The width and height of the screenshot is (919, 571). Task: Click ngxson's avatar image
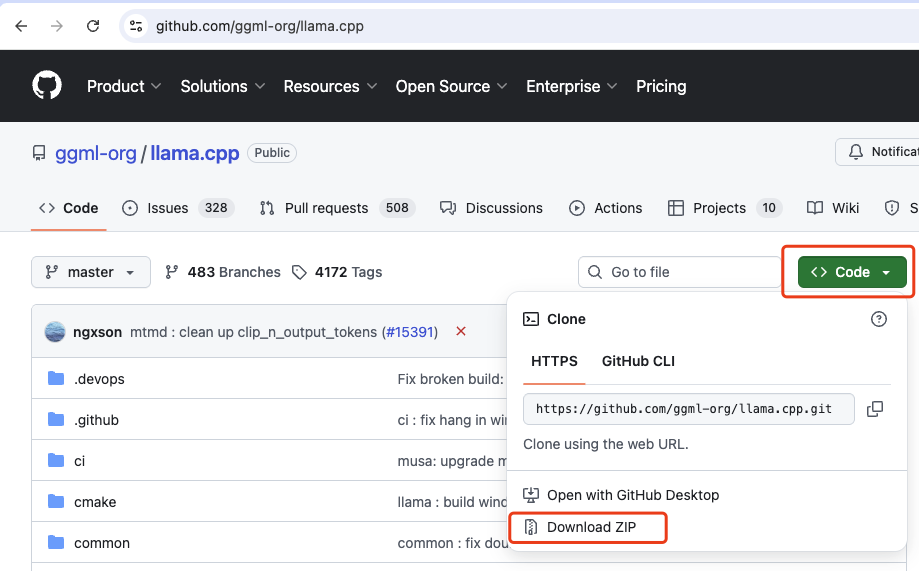point(55,332)
